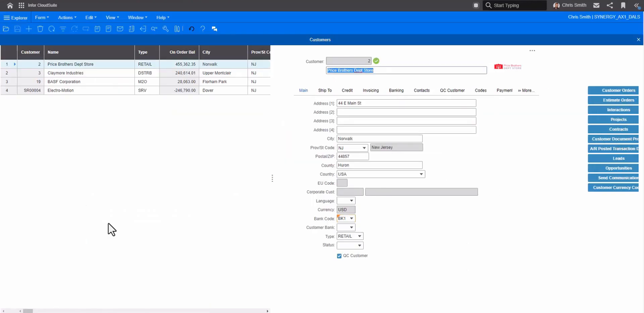Click the wrench tools toolbar icon
644x313 pixels.
[166, 29]
